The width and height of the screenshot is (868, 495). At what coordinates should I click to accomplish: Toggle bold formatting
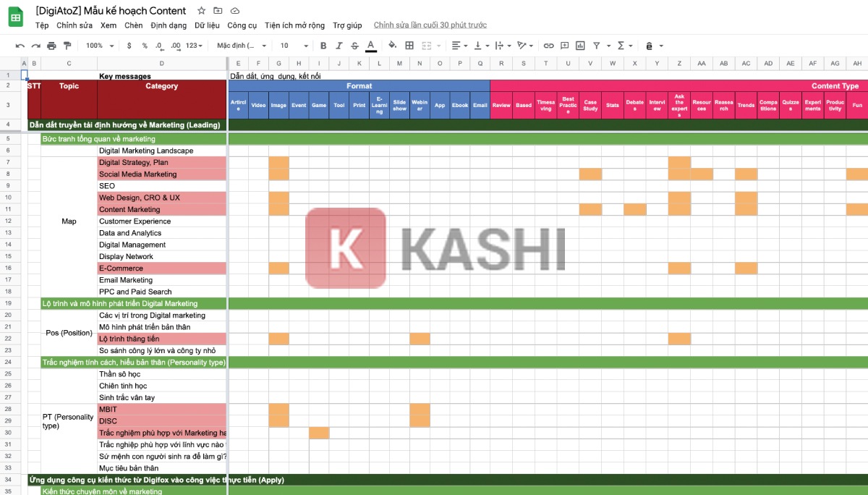tap(323, 46)
